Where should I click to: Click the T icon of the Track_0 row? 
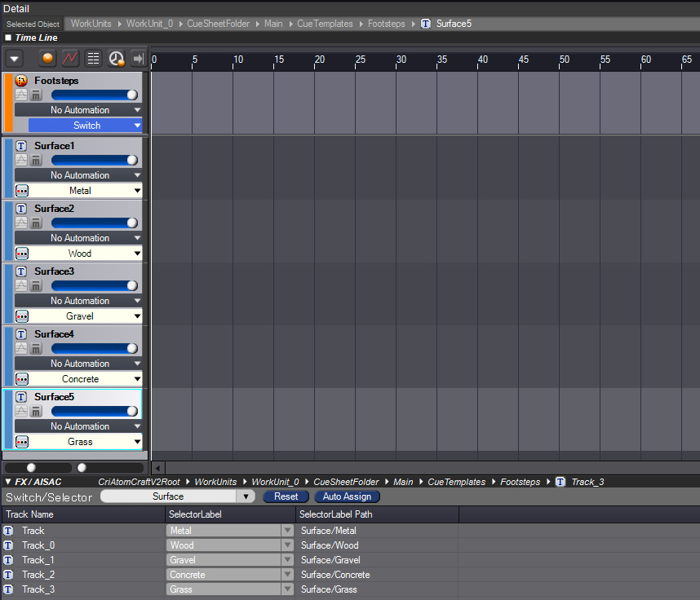pos(8,545)
